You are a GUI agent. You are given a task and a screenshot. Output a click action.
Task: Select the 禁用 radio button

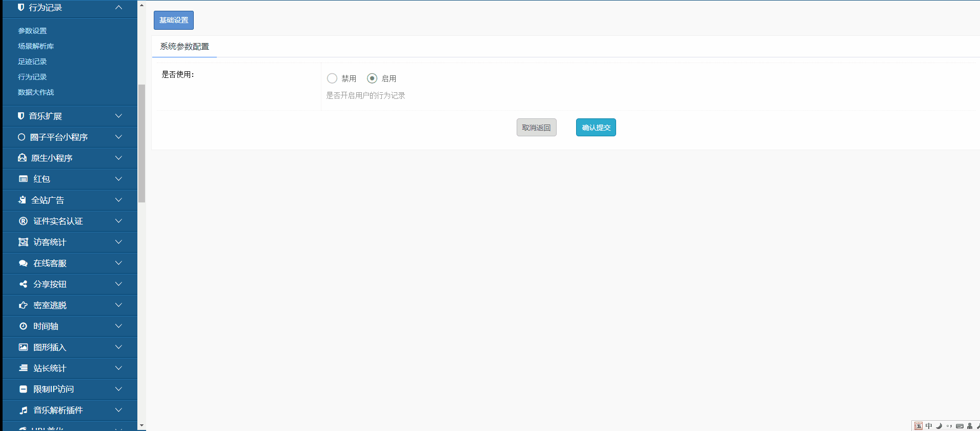[332, 78]
